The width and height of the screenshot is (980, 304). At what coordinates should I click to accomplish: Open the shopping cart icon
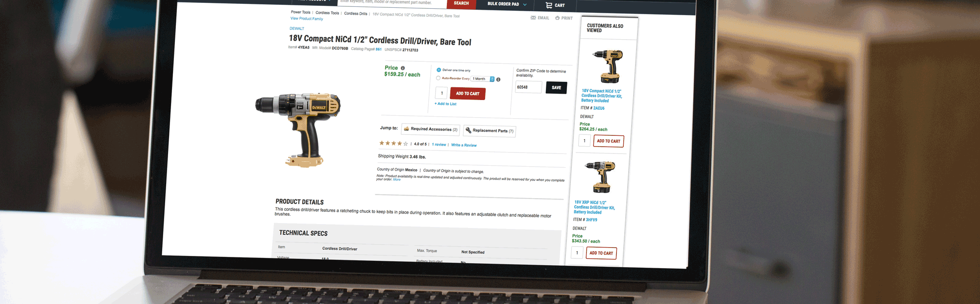coord(549,5)
